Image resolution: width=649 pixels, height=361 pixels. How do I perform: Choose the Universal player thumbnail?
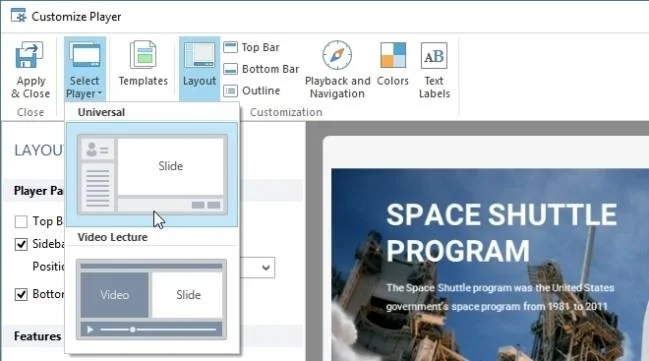[x=152, y=174]
